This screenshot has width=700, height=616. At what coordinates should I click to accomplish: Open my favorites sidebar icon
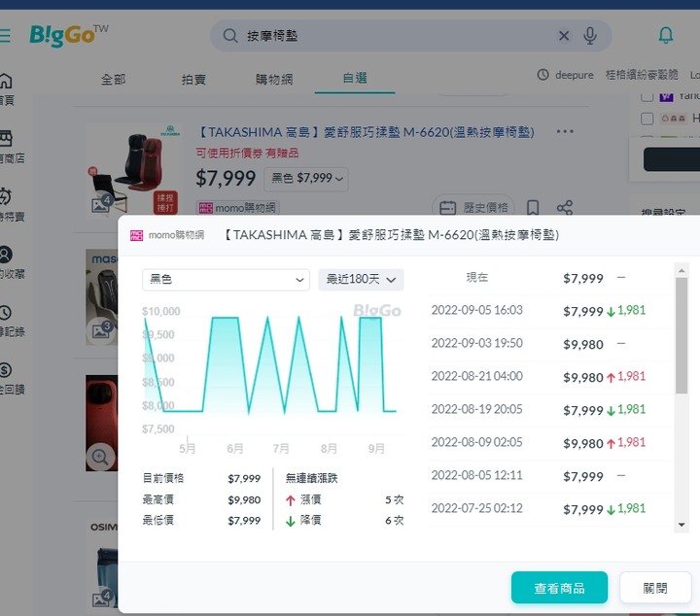click(x=6, y=255)
